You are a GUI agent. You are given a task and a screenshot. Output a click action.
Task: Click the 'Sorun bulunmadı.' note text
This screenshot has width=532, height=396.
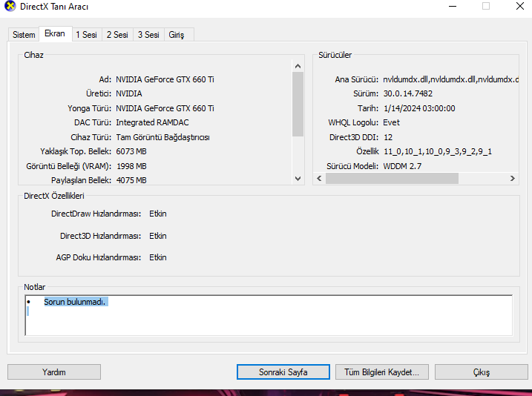(75, 302)
